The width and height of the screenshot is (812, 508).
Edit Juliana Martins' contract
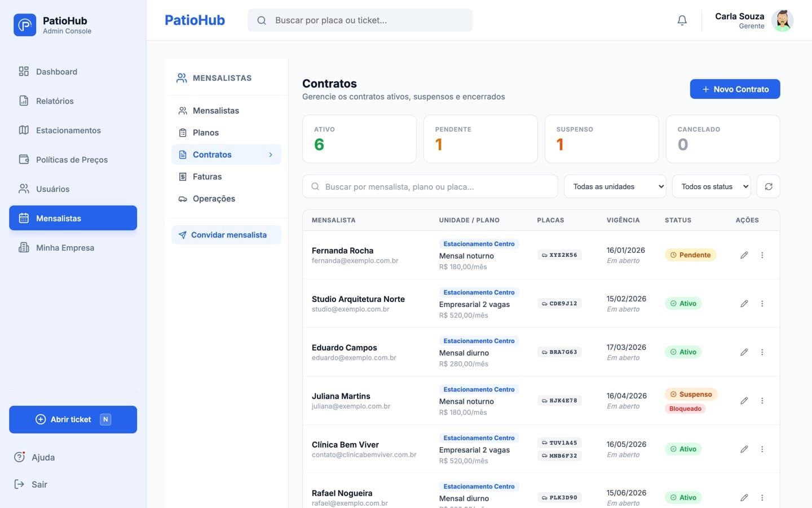tap(744, 401)
